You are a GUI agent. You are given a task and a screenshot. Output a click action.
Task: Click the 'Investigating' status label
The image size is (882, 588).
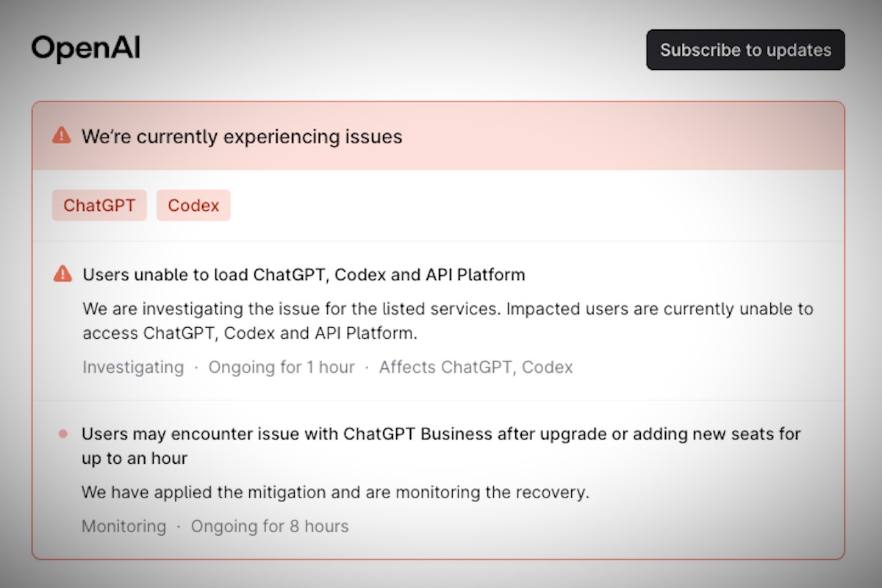132,367
